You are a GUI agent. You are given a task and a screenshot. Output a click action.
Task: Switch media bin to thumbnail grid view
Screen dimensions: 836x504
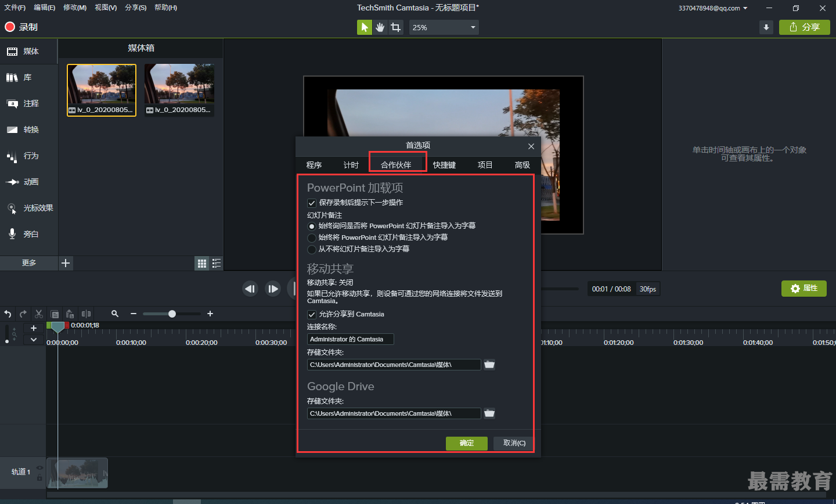[202, 264]
